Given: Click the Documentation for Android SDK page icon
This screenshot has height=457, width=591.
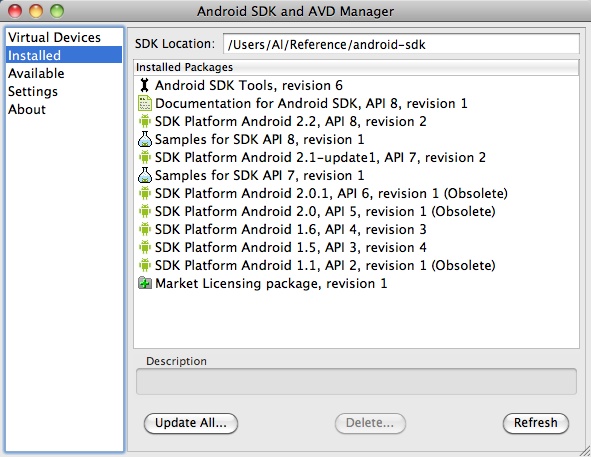Looking at the screenshot, I should pos(145,103).
